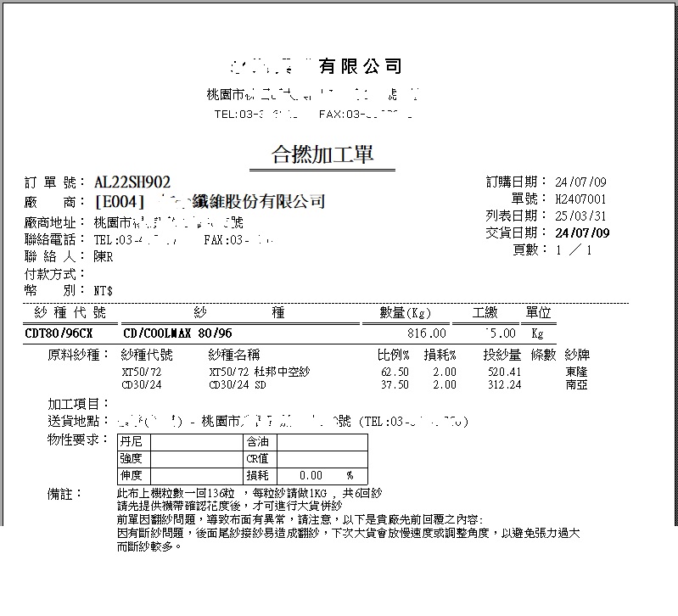Click the 含油 cell in the properties table
This screenshot has height=616, width=678.
tap(260, 442)
